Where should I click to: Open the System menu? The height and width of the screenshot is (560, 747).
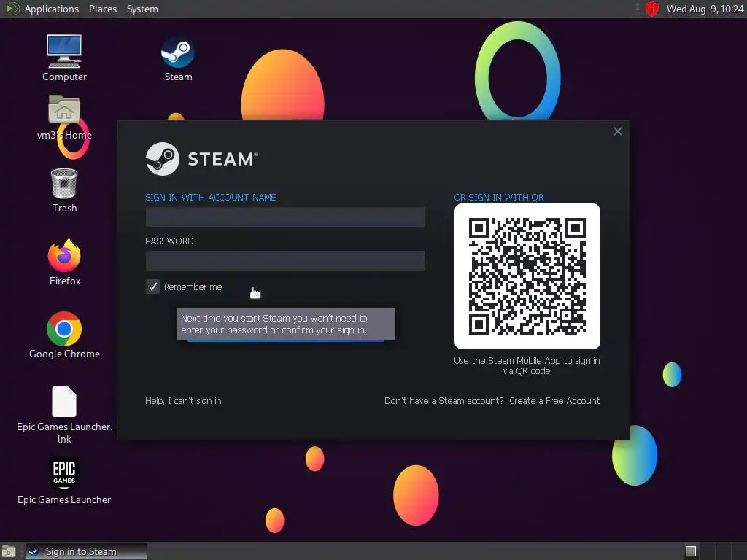pyautogui.click(x=142, y=9)
